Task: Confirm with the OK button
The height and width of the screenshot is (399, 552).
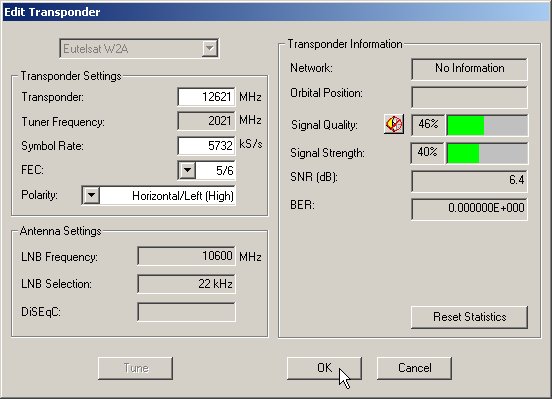Action: point(324,368)
